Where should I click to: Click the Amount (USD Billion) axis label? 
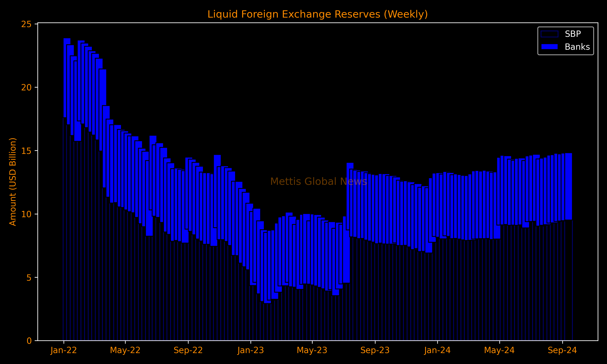(x=13, y=182)
